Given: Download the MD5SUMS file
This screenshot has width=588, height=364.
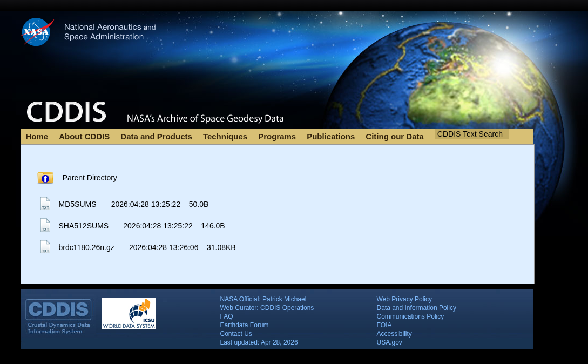Looking at the screenshot, I should (77, 204).
